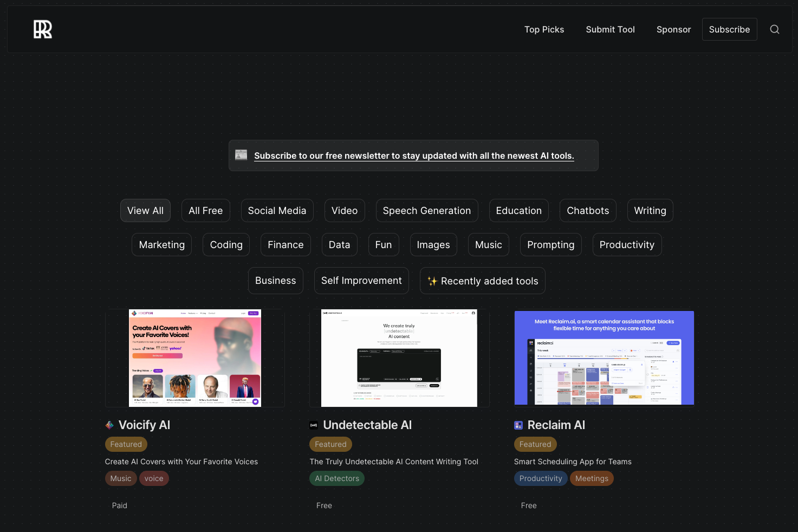Click the AI Detectors tag
This screenshot has height=532, width=798.
pos(337,478)
